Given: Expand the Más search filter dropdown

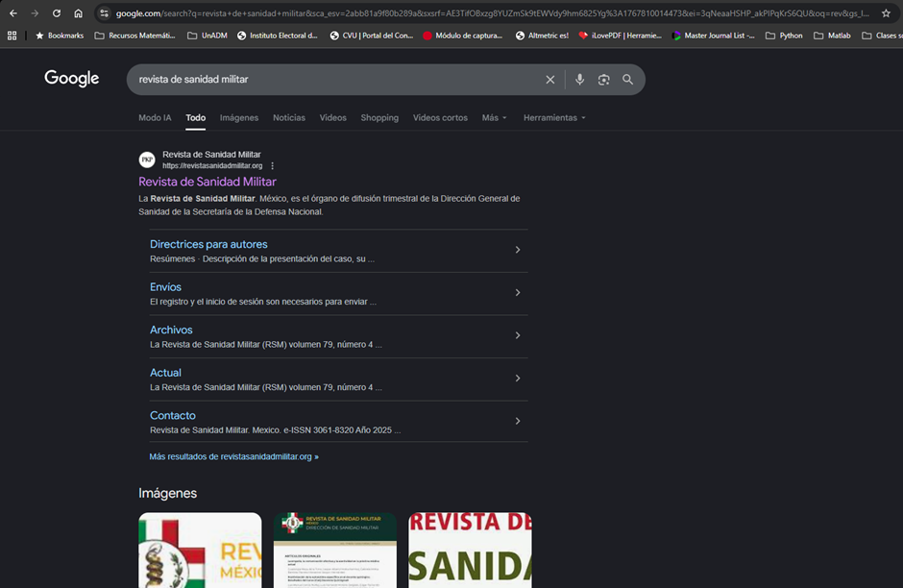Looking at the screenshot, I should tap(494, 118).
